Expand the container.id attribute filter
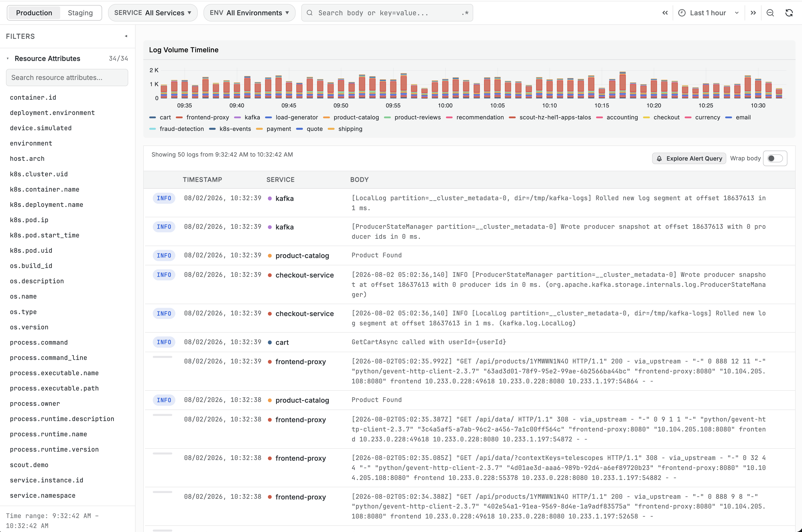This screenshot has height=532, width=802. (x=33, y=97)
